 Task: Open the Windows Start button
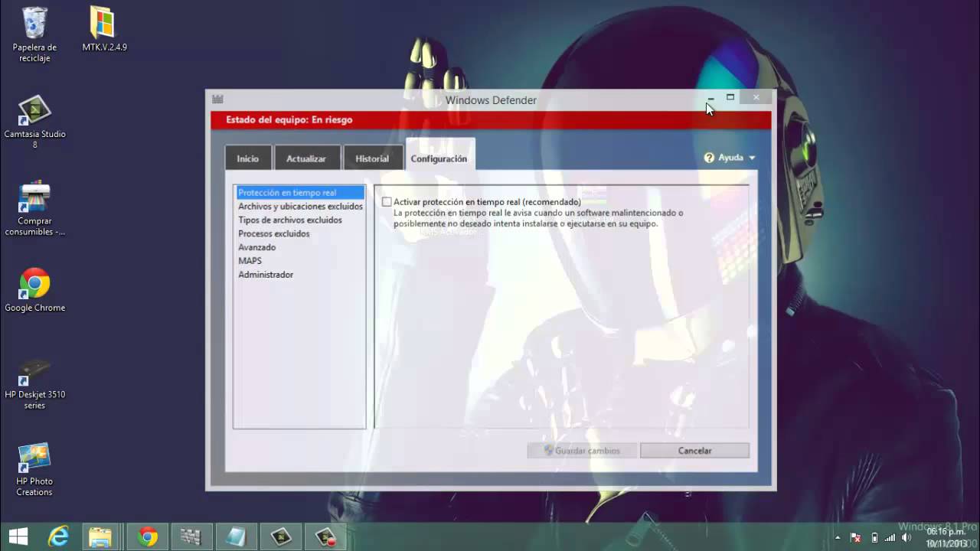click(18, 536)
